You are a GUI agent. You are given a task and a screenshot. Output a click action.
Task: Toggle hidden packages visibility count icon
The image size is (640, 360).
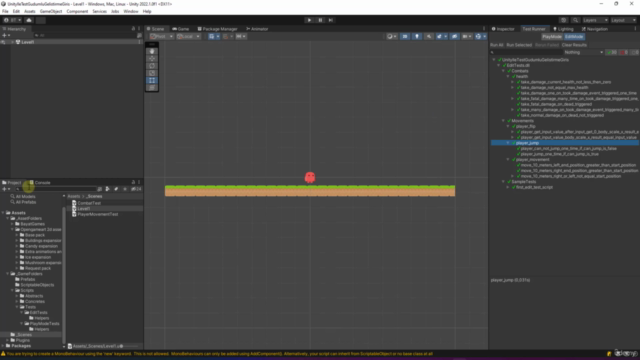point(136,189)
